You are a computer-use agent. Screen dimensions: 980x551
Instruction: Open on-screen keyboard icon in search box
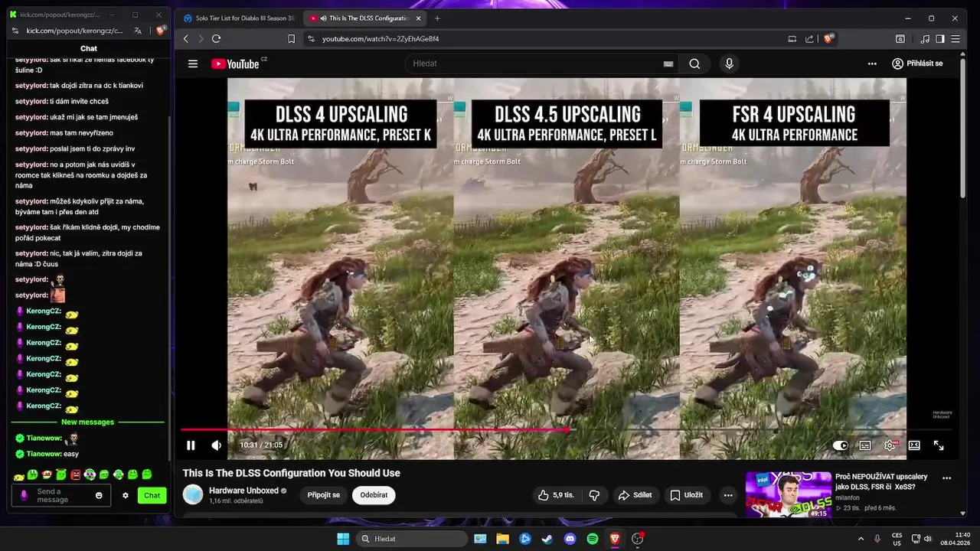pos(668,64)
